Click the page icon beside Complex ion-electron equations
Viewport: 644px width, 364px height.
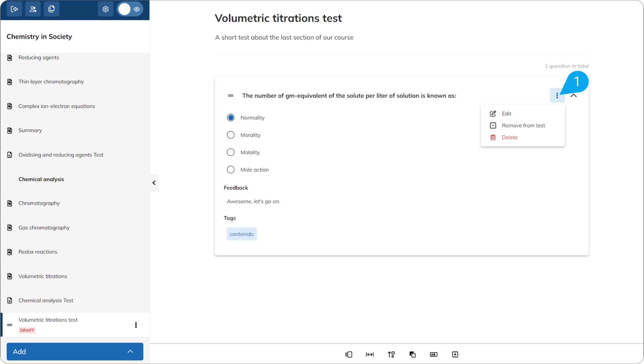[10, 106]
